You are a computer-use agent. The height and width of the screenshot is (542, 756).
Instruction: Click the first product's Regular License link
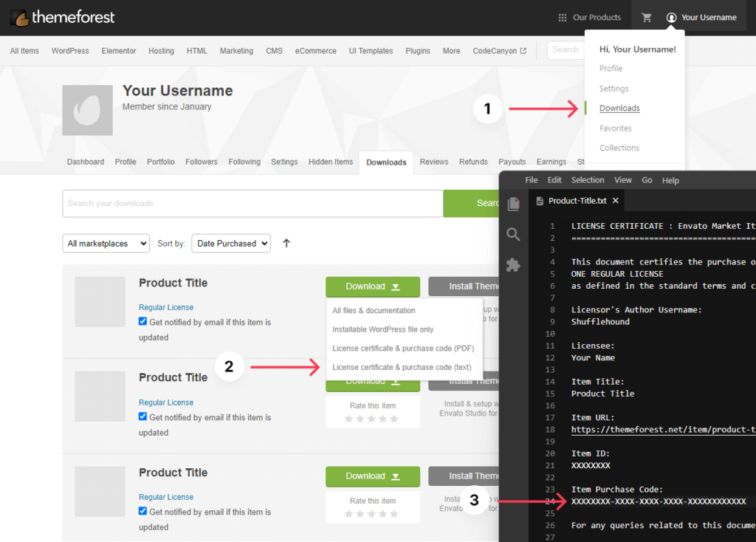tap(166, 307)
